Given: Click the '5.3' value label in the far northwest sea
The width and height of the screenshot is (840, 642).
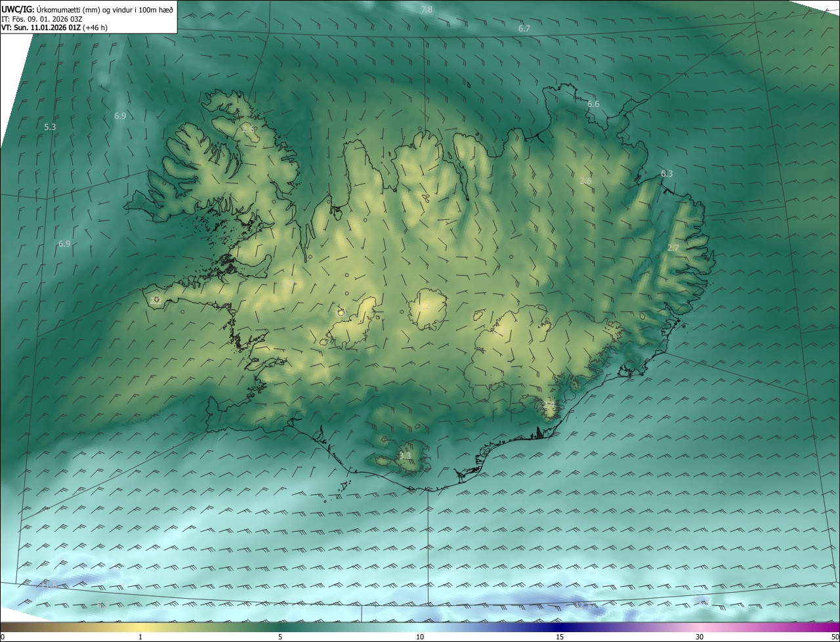Looking at the screenshot, I should click(50, 127).
